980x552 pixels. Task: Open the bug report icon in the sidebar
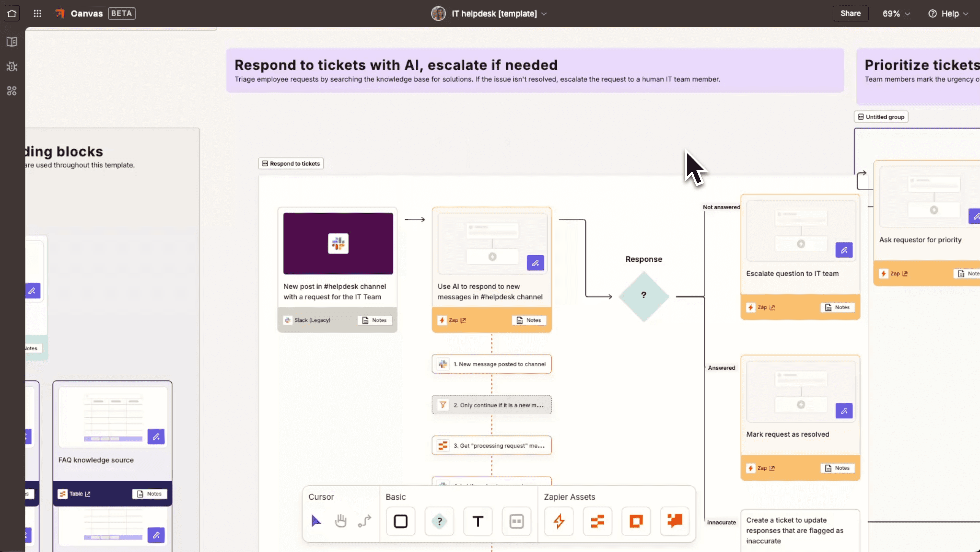[x=11, y=67]
